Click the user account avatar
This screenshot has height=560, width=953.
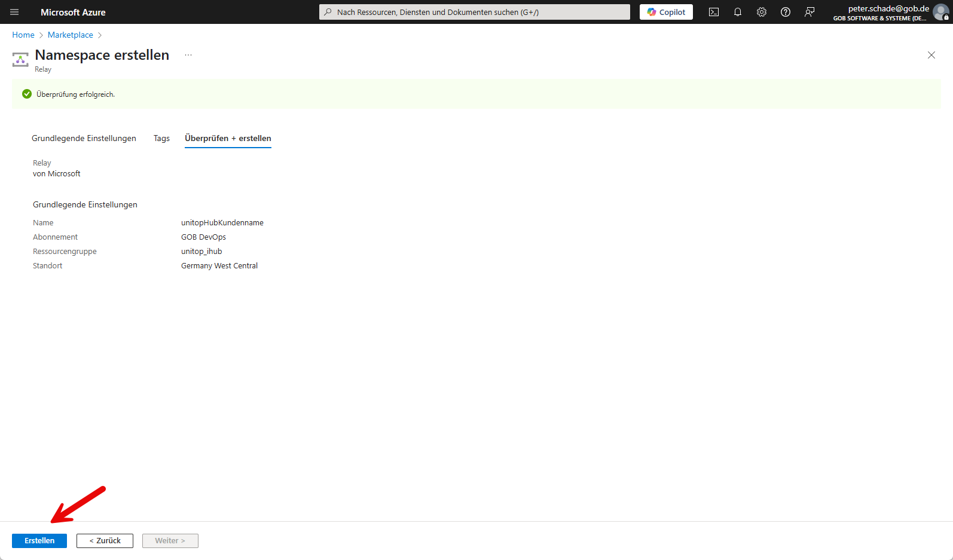[940, 12]
